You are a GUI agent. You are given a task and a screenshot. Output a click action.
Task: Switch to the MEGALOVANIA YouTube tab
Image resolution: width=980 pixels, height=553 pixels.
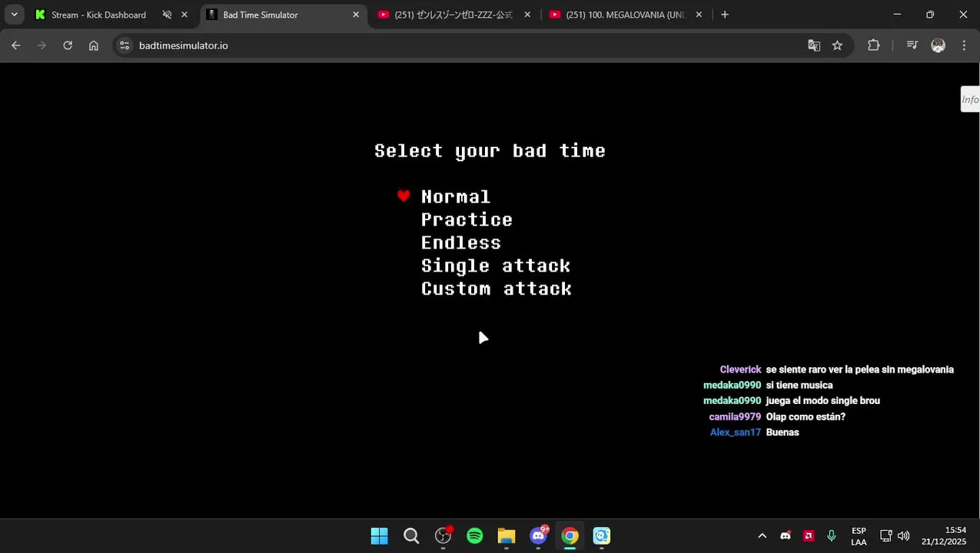[625, 15]
